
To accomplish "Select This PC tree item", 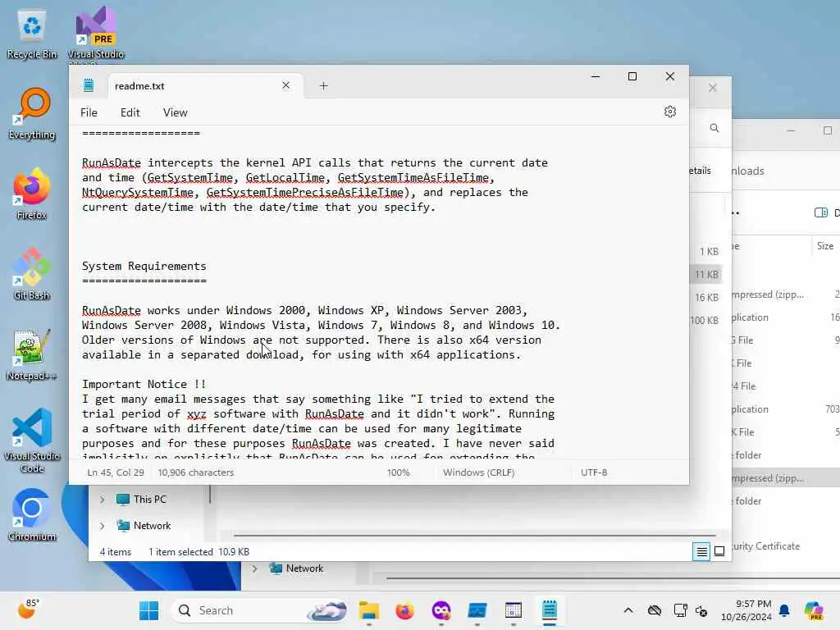I will (141, 500).
